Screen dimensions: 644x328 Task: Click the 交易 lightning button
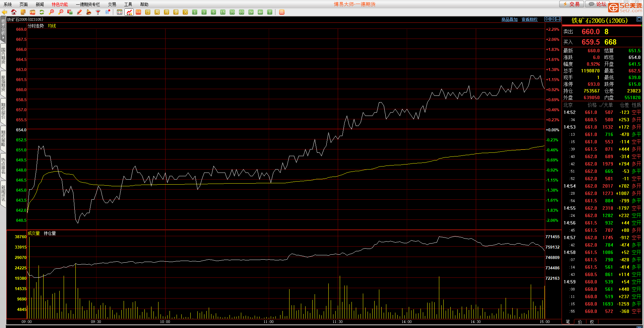click(x=572, y=4)
